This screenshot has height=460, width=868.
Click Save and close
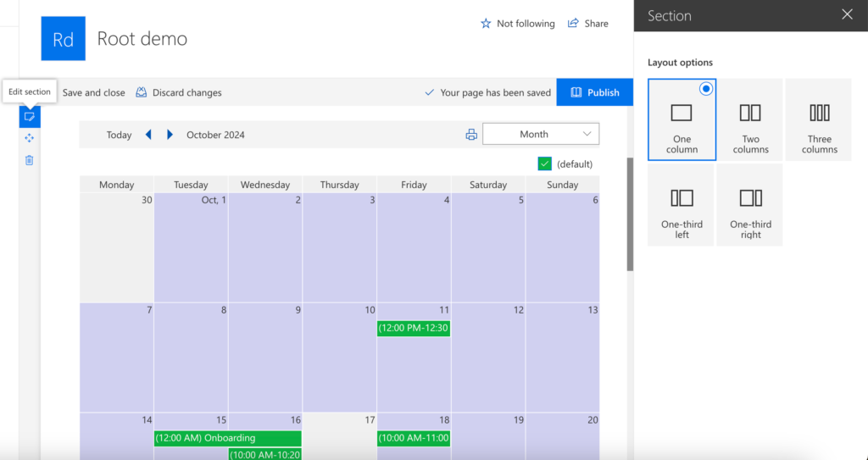tap(93, 92)
